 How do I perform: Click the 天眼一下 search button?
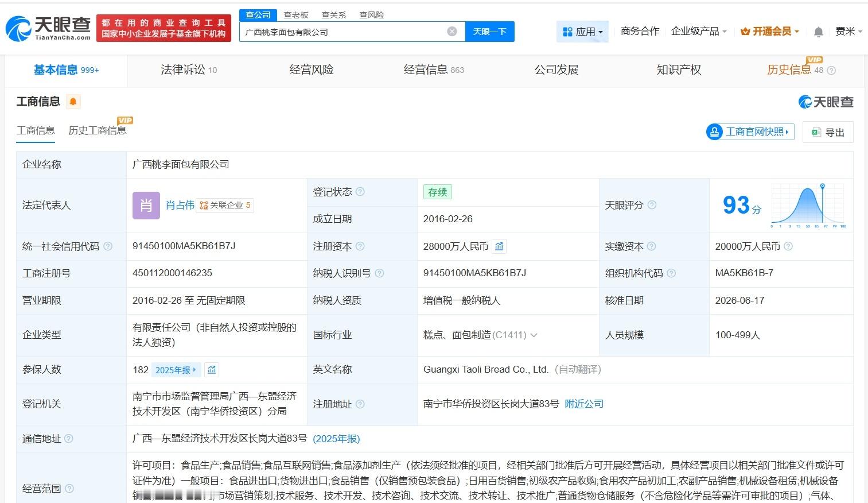(x=489, y=32)
